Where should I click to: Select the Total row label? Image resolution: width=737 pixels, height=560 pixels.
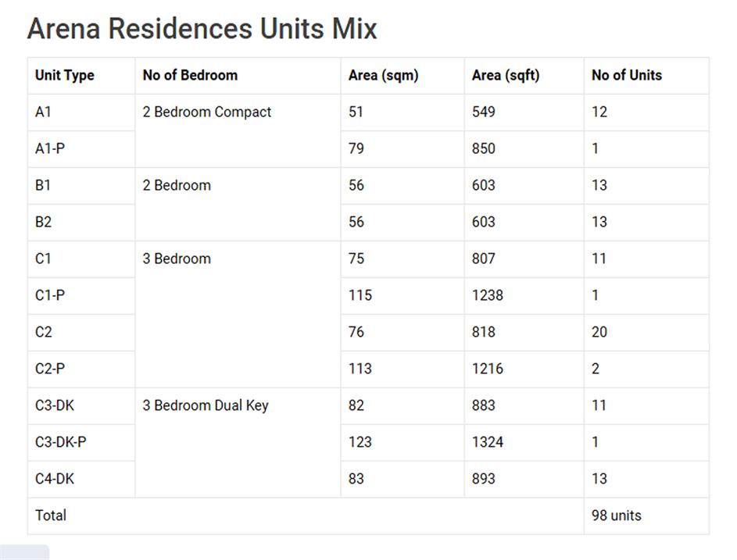coord(51,515)
